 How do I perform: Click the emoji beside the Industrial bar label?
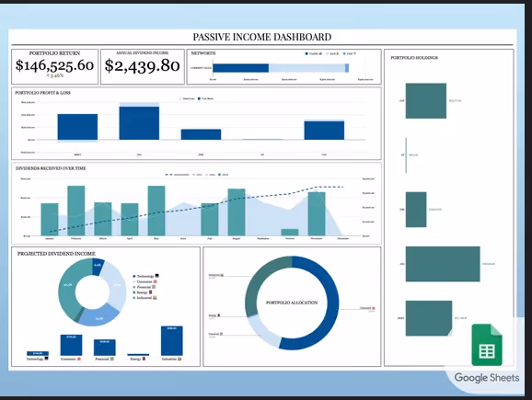(179, 359)
